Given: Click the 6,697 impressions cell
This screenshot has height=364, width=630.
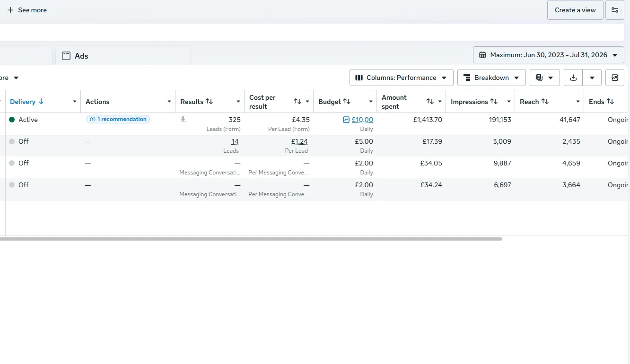Looking at the screenshot, I should point(502,185).
